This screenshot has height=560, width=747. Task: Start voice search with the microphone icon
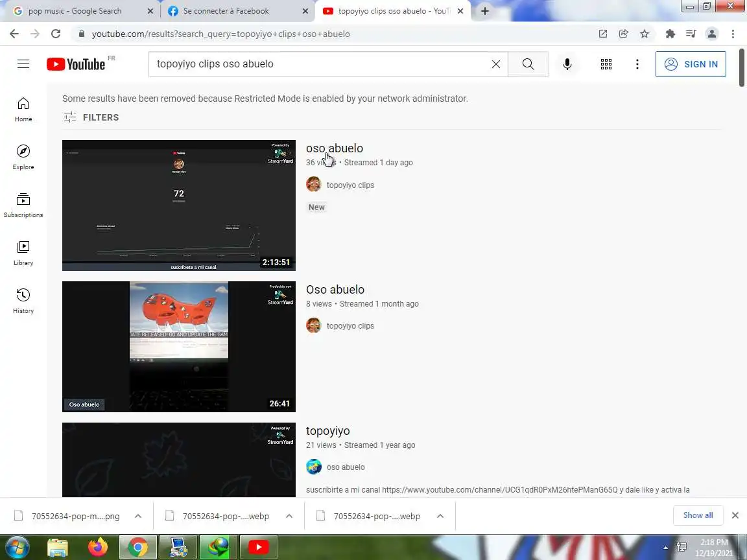click(567, 64)
